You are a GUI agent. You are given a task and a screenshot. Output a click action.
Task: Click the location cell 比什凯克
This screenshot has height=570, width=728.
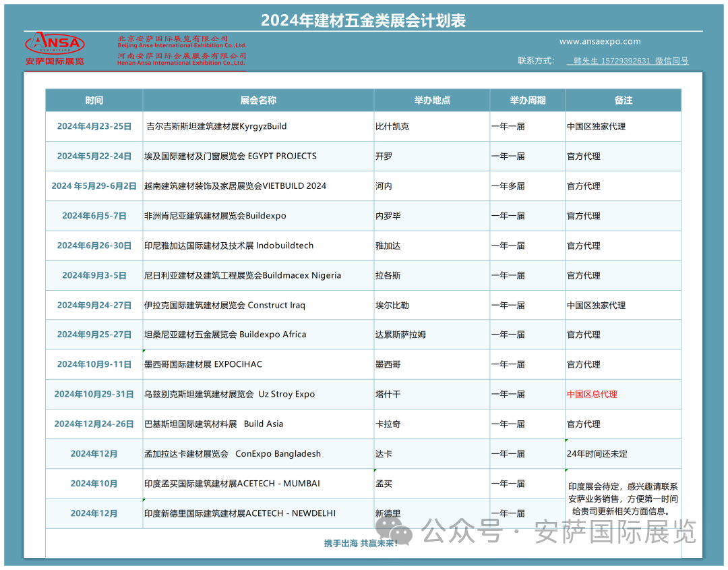point(432,126)
